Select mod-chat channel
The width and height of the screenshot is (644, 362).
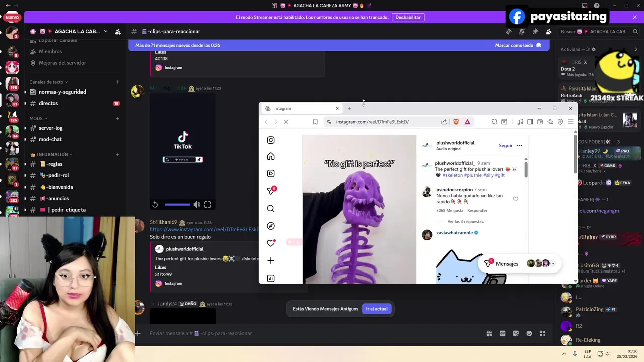click(75, 139)
